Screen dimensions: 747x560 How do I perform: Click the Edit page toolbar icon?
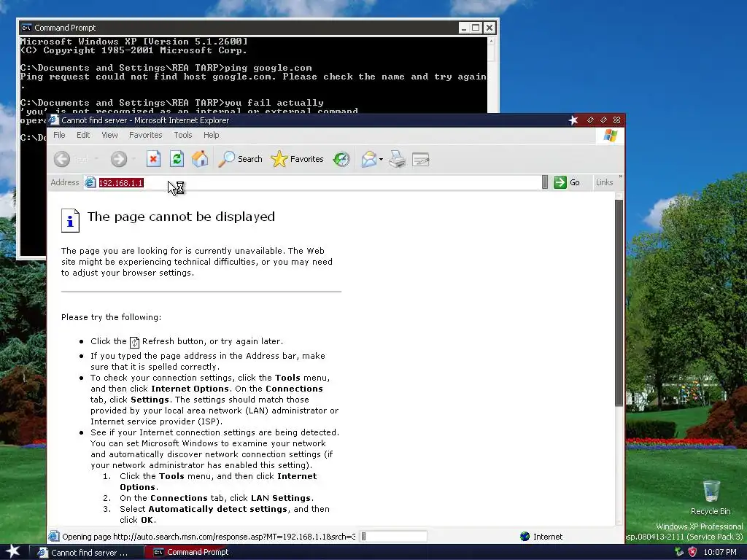[421, 159]
